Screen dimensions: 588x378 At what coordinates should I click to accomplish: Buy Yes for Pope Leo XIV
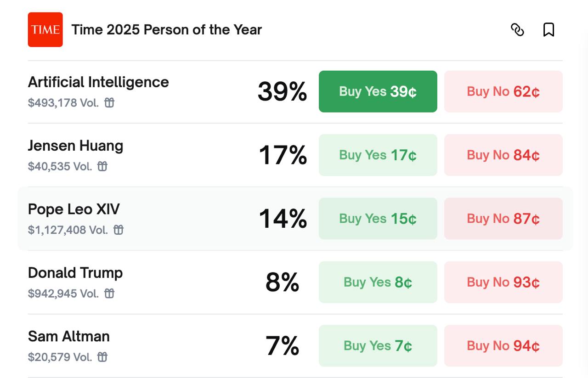tap(378, 219)
